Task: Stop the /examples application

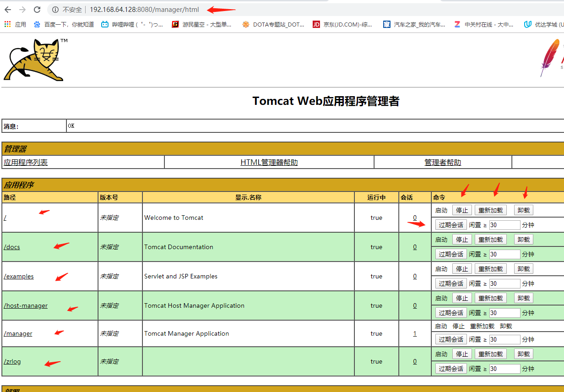Action: coord(462,269)
